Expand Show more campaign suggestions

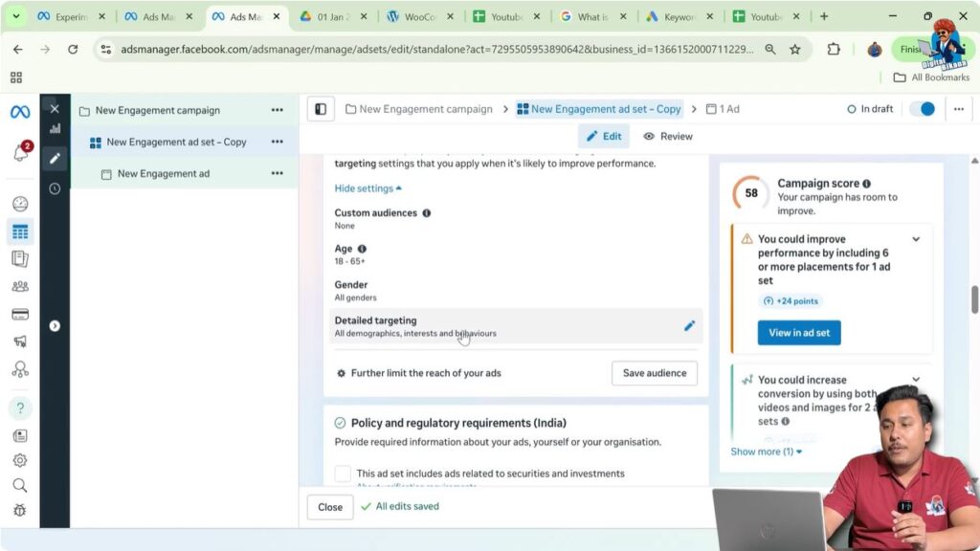click(x=766, y=452)
